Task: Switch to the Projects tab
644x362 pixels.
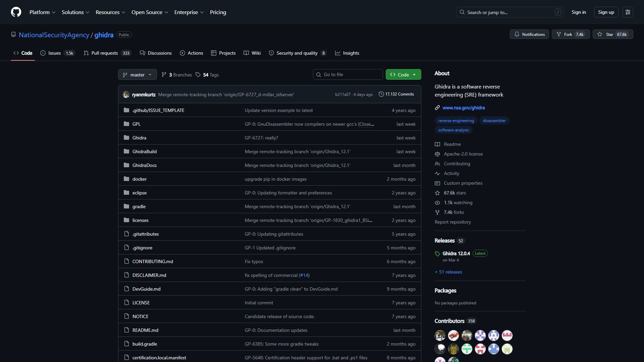Action: tap(223, 53)
